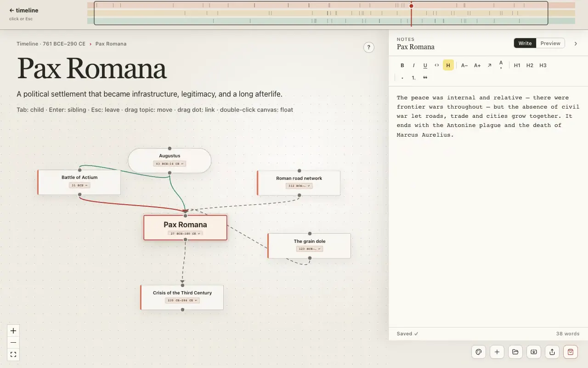The image size is (588, 368).
Task: Insert a numbered list
Action: coord(413,78)
